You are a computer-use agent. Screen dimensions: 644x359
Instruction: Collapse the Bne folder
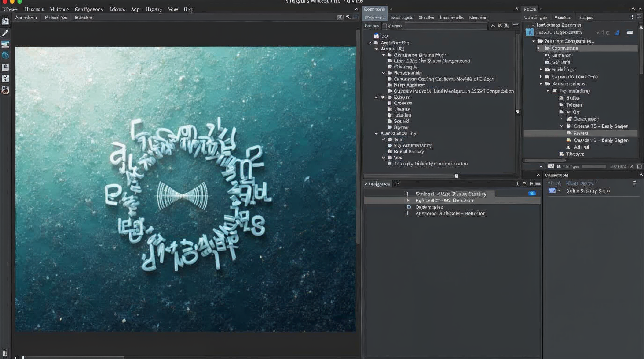click(384, 139)
